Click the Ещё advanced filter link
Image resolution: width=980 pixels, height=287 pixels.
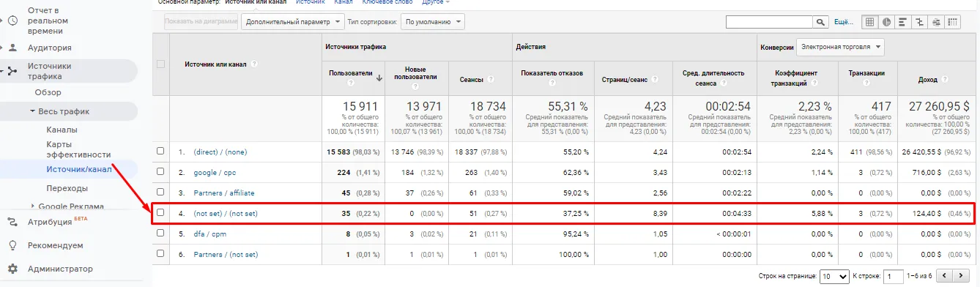click(x=844, y=22)
